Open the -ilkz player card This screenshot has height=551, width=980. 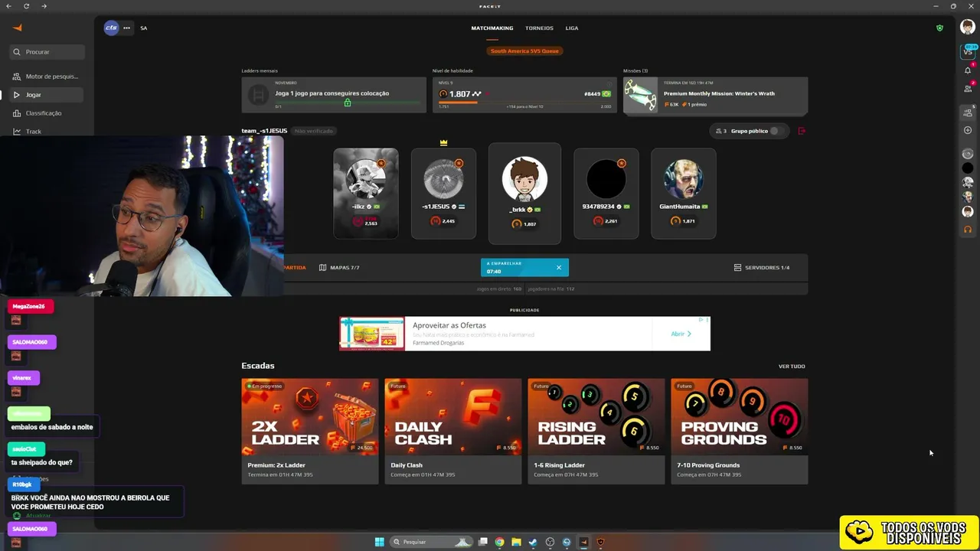pos(366,194)
